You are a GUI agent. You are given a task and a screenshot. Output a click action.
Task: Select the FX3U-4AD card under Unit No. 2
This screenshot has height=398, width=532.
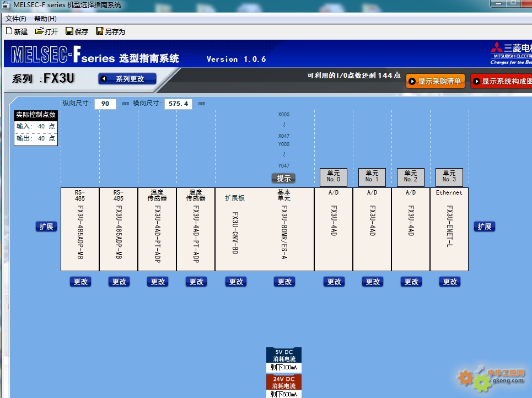click(411, 229)
